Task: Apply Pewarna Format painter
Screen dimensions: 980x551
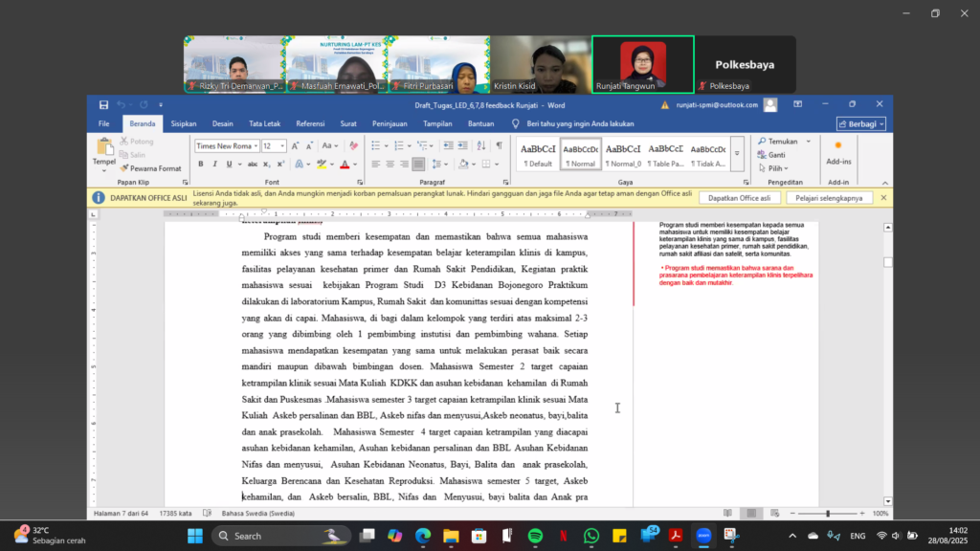Action: coord(150,168)
